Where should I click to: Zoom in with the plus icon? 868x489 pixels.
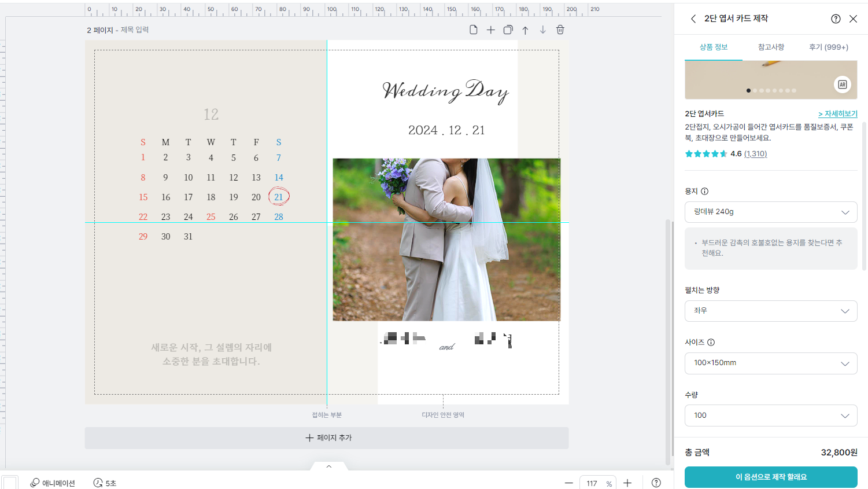pyautogui.click(x=627, y=483)
